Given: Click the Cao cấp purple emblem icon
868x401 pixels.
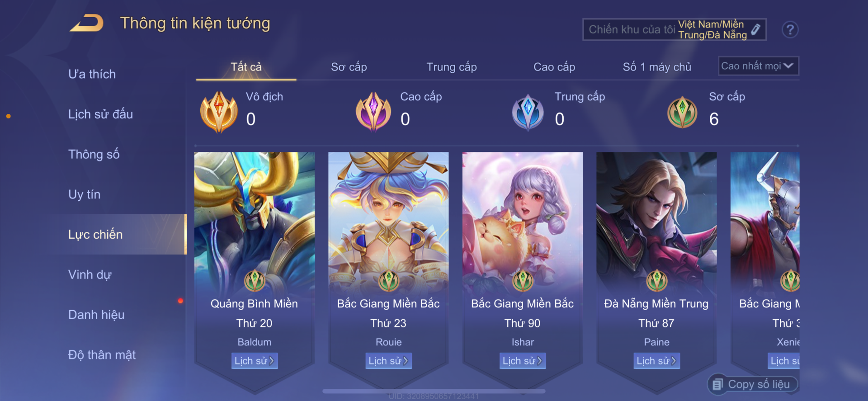Looking at the screenshot, I should click(373, 112).
